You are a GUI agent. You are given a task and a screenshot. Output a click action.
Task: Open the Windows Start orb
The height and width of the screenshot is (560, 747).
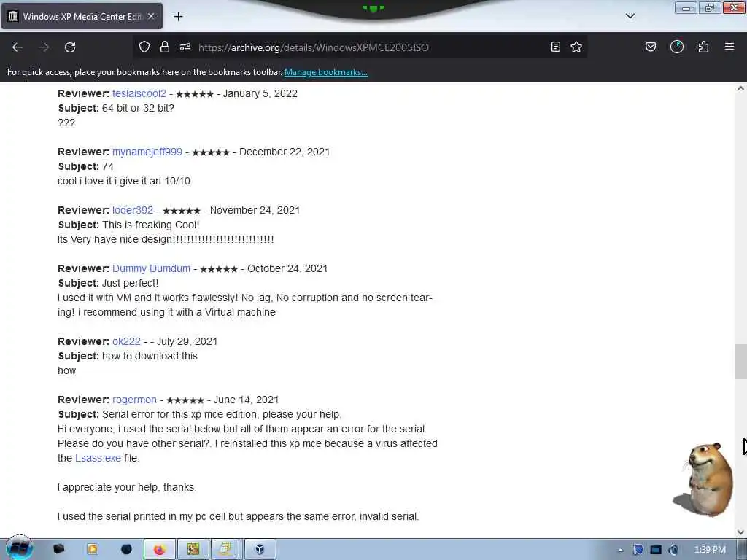19,548
